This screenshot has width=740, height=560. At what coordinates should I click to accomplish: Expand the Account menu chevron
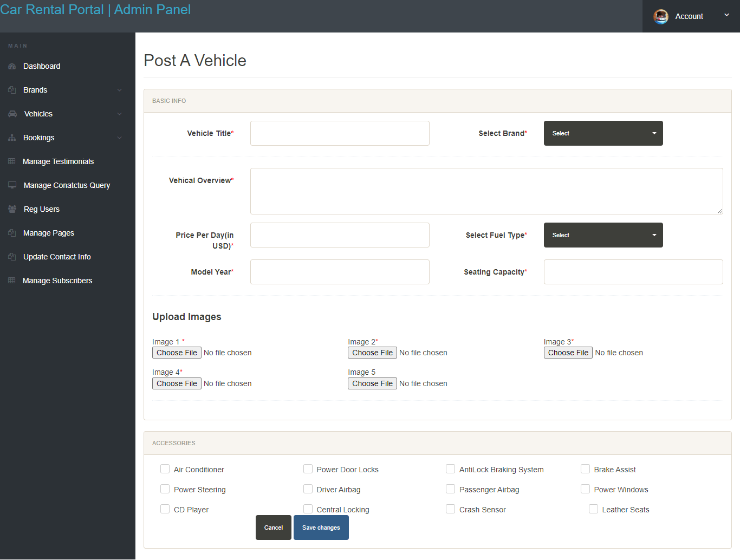click(x=726, y=15)
